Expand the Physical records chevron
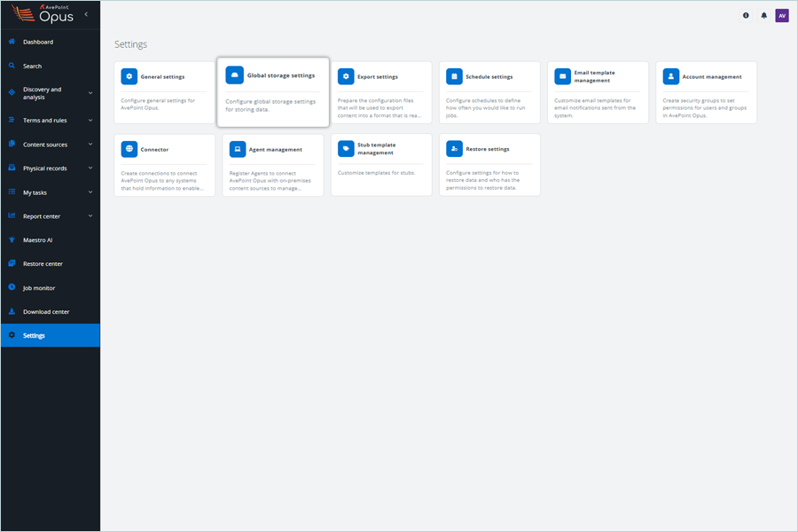Viewport: 798px width, 532px height. 90,168
